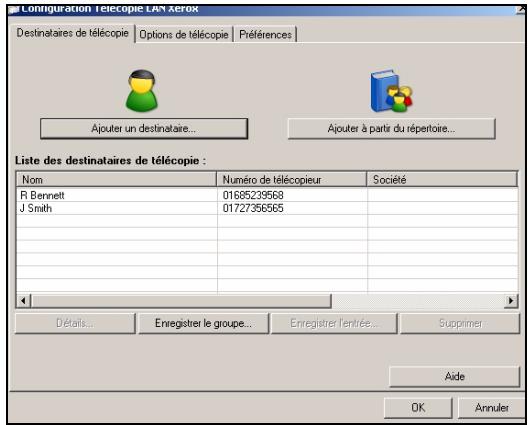Close the Configuration Télécopie LAN Xerox window
The height and width of the screenshot is (425, 529).
tap(522, 9)
